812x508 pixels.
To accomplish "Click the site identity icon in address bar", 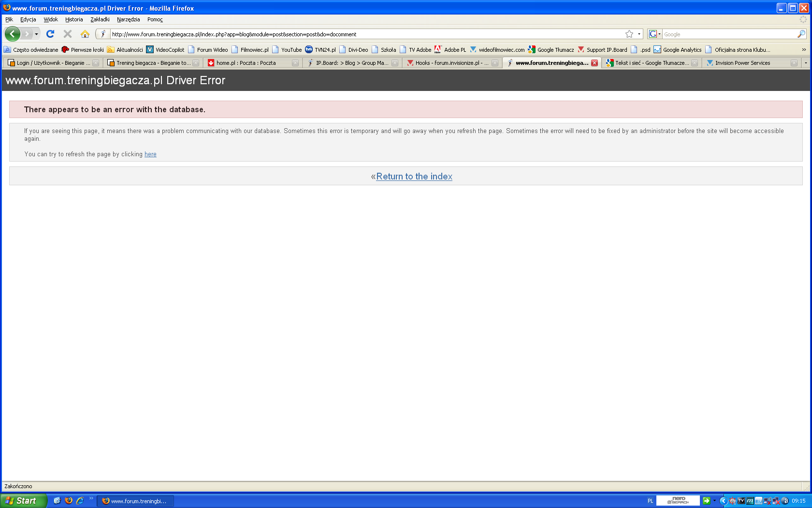I will (x=103, y=34).
